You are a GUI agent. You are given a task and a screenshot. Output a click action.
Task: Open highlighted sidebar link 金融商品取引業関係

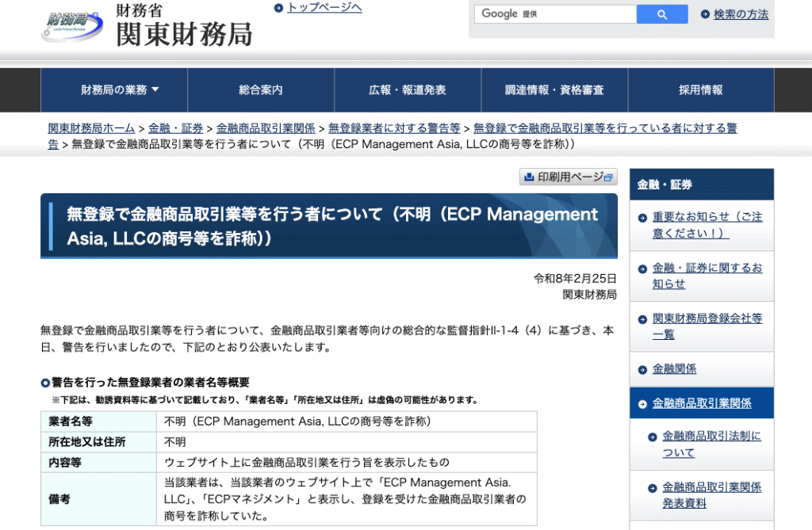coord(702,403)
